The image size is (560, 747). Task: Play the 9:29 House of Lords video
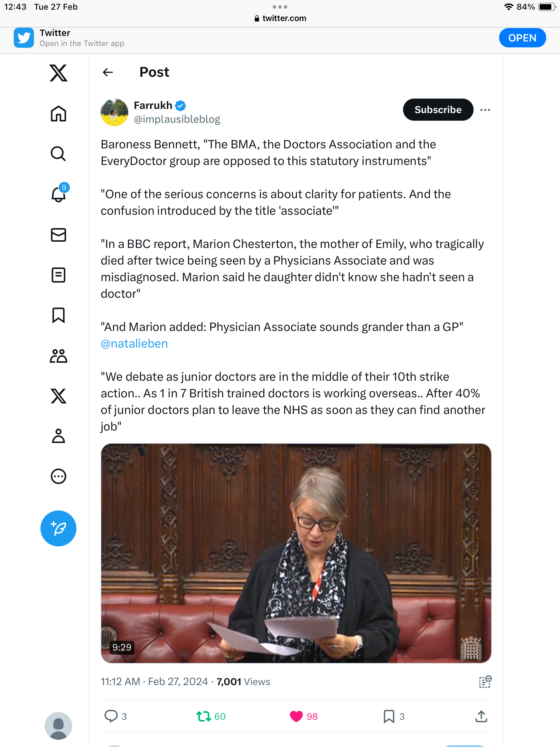296,553
